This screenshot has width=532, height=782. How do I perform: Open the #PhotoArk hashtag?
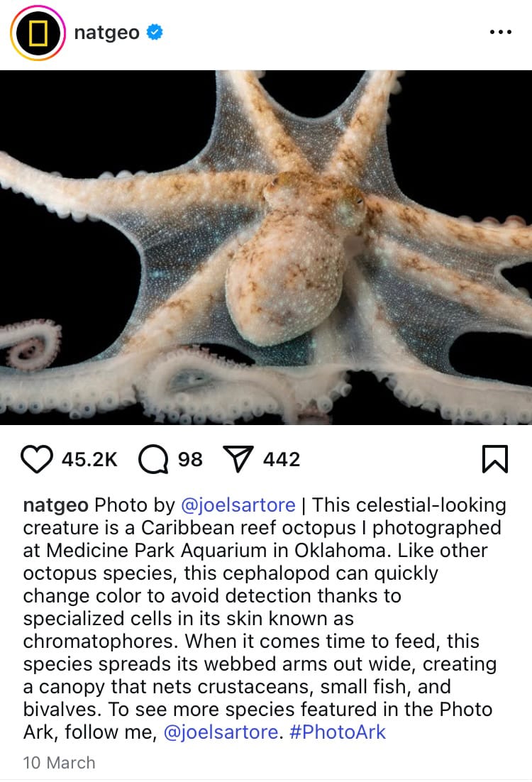(338, 732)
